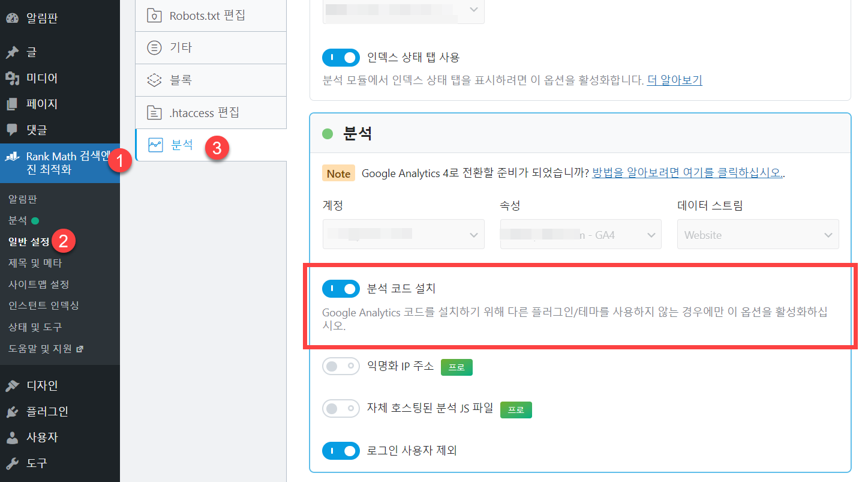Switch to the .htaccess 편집 tab
The image size is (868, 482).
[x=211, y=112]
